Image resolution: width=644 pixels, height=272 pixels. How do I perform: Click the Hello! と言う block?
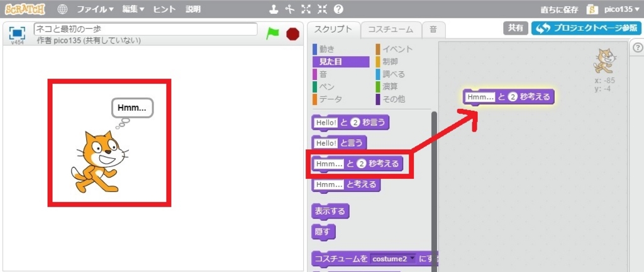point(339,143)
